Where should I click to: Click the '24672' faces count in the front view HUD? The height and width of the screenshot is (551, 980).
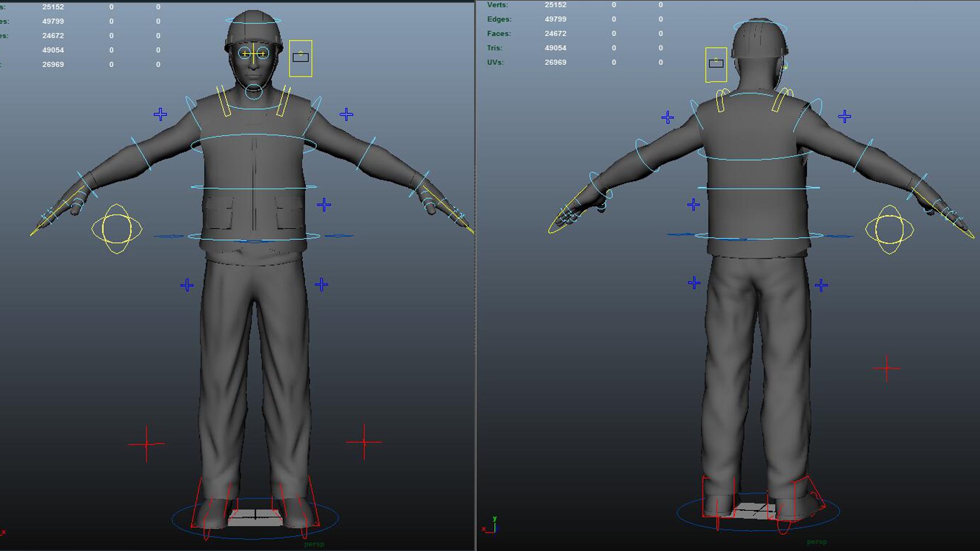53,36
